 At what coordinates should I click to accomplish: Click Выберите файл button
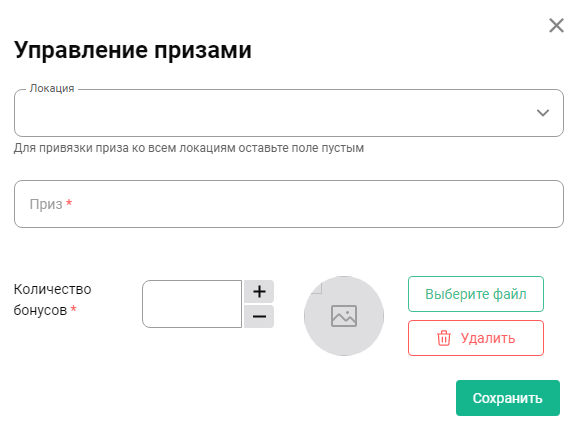coord(476,294)
